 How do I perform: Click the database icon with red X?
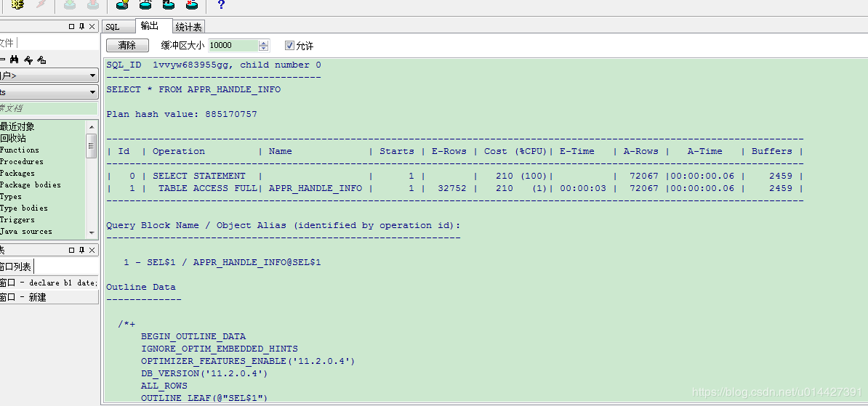[x=191, y=5]
